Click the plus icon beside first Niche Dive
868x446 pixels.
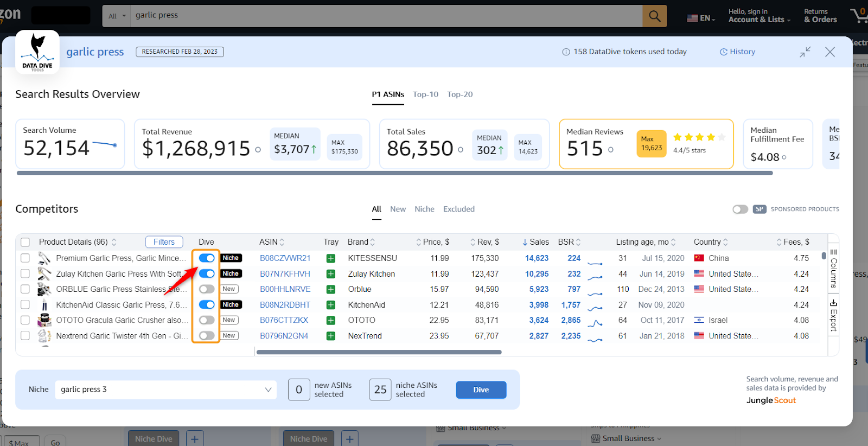coord(195,439)
